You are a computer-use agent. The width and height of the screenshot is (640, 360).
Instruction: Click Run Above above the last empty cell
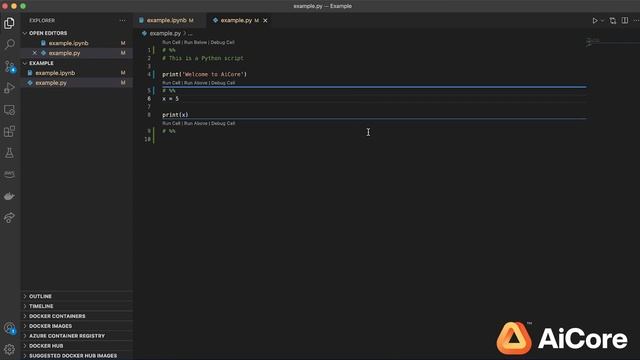tap(196, 123)
